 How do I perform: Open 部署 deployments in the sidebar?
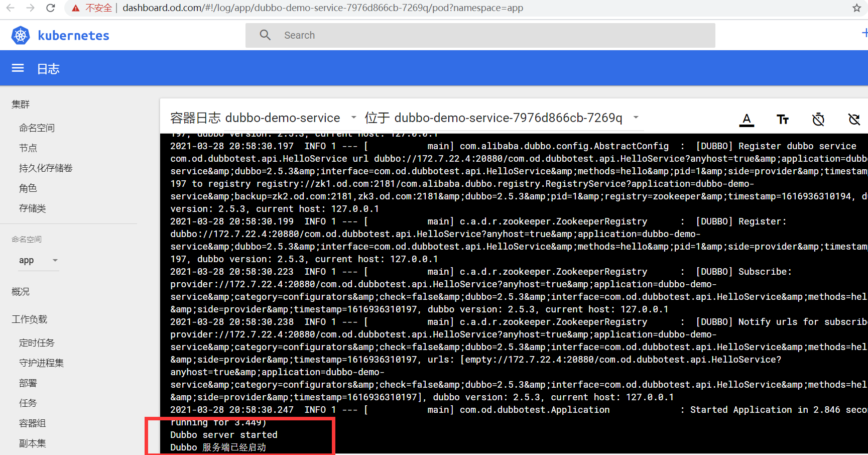click(28, 383)
